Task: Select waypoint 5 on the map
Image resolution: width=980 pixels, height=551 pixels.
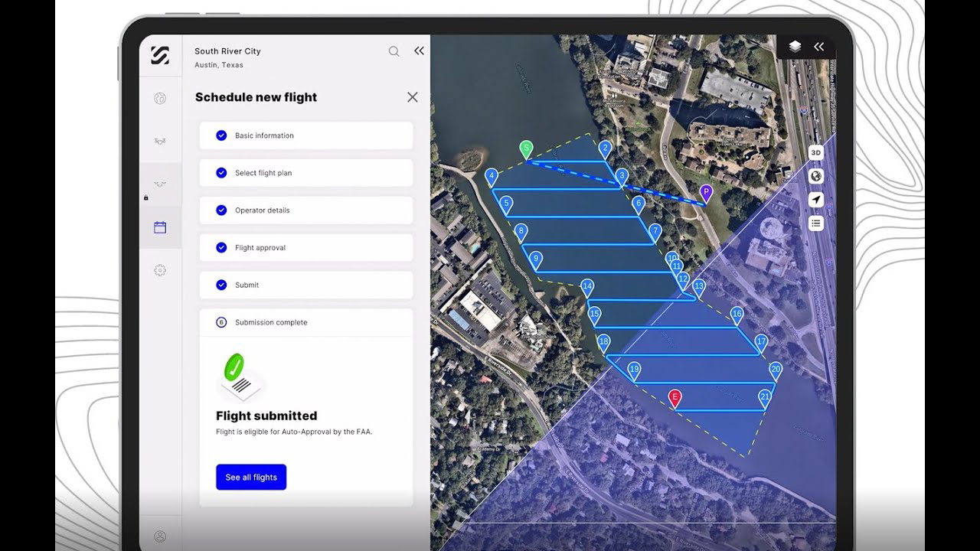Action: click(505, 204)
